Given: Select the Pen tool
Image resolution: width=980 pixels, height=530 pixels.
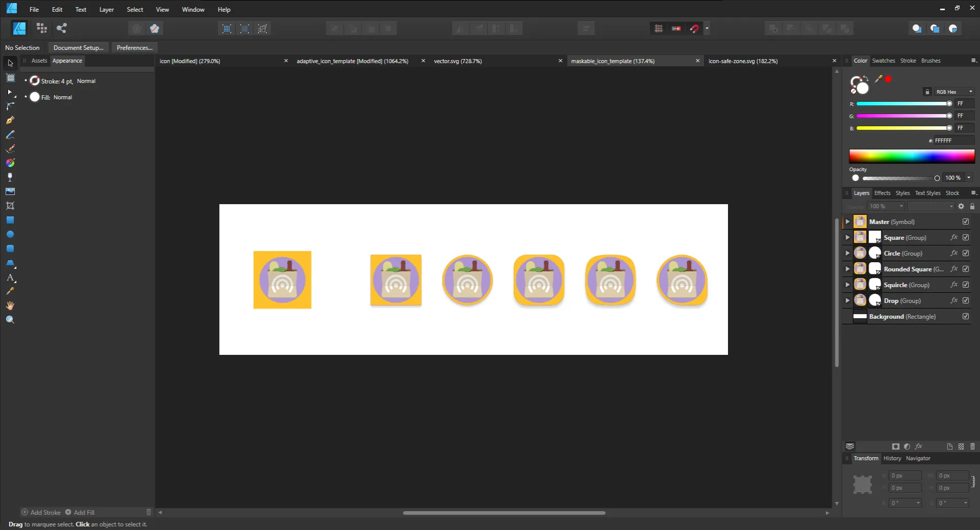Looking at the screenshot, I should point(10,120).
